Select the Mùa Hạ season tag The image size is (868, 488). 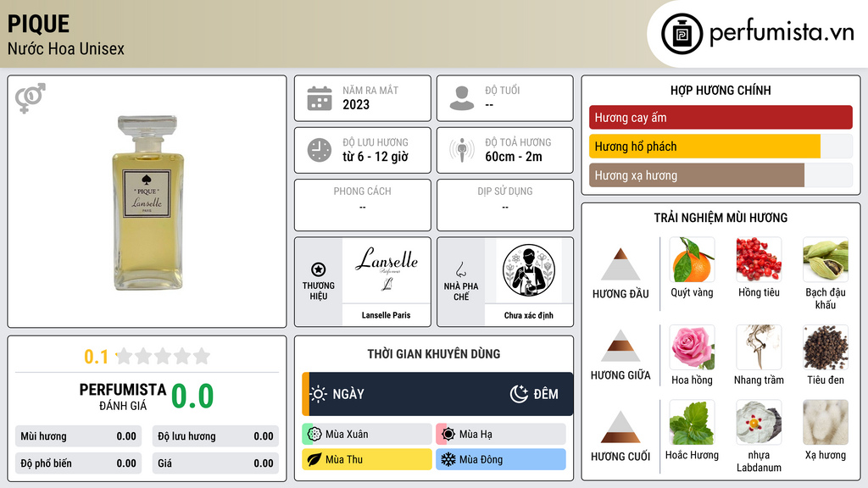point(501,435)
